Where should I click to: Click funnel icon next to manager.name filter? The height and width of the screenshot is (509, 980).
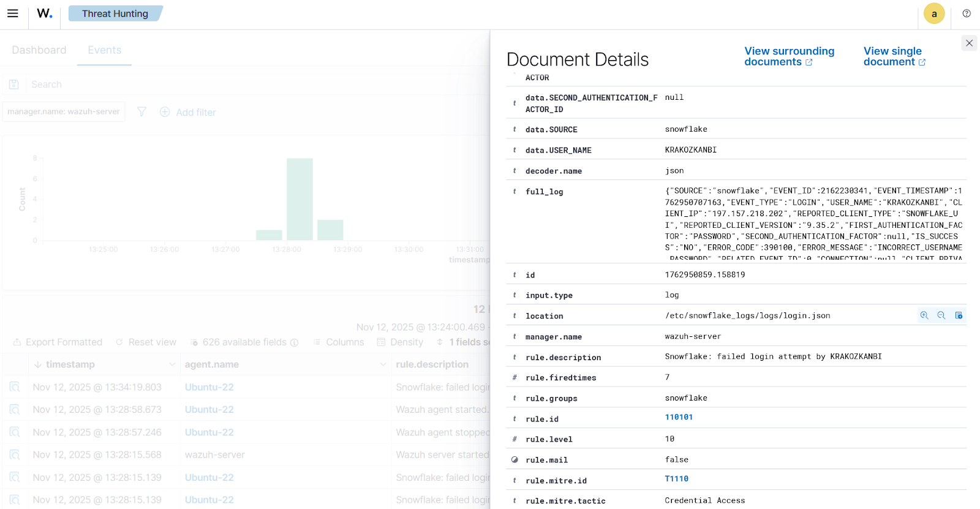point(141,112)
